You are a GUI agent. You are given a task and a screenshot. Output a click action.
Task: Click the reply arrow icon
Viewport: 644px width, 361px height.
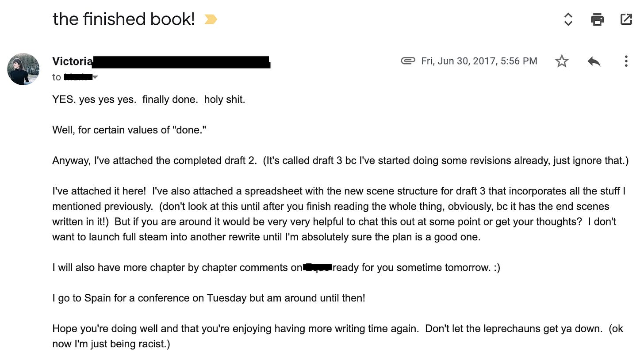pos(594,61)
